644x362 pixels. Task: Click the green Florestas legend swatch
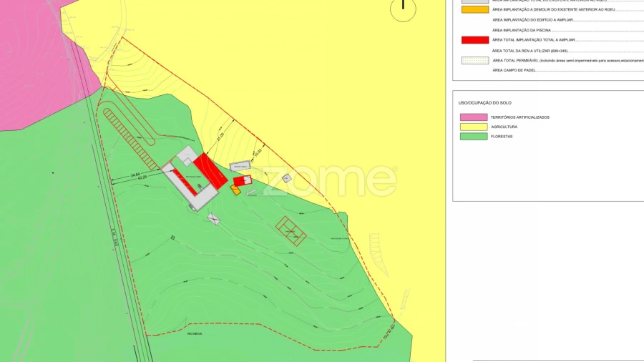pos(474,136)
